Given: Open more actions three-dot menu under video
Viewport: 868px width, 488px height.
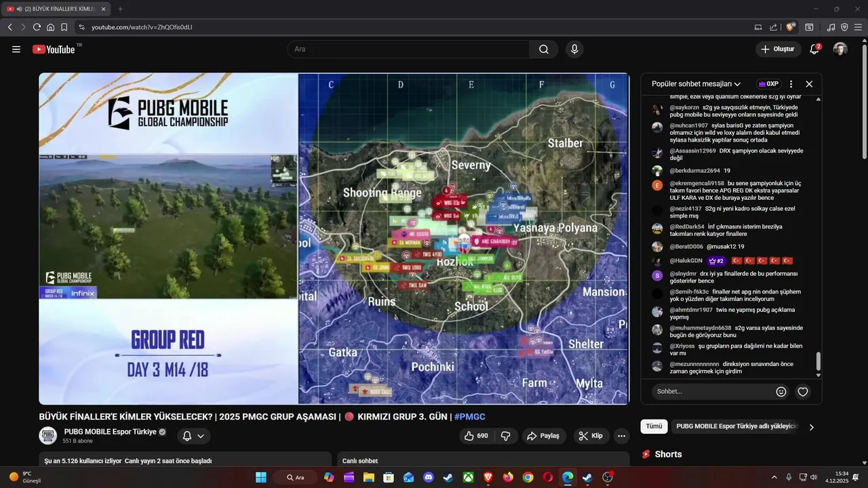Looking at the screenshot, I should point(622,436).
